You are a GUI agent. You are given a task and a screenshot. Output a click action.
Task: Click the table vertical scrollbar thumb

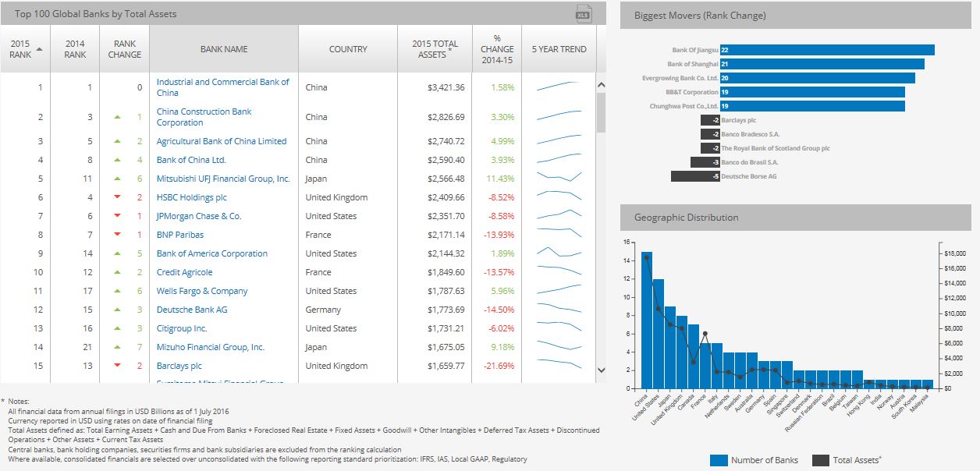coord(601,113)
